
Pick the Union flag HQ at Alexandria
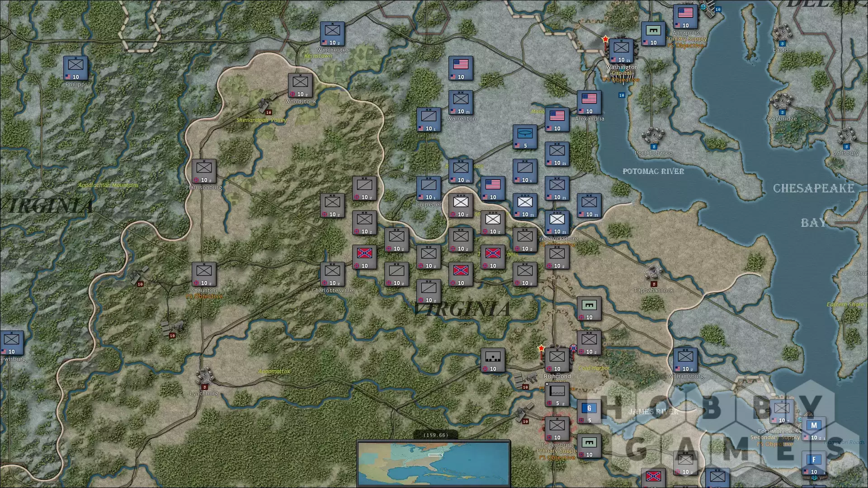pyautogui.click(x=589, y=103)
